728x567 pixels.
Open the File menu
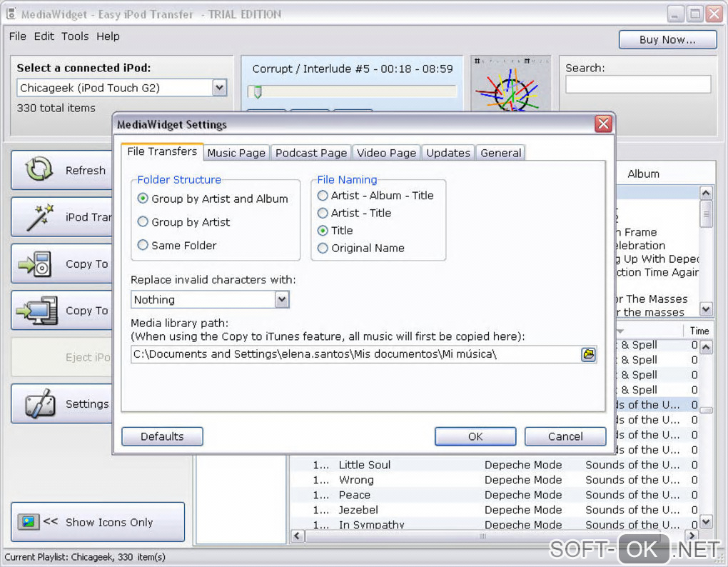(x=18, y=36)
